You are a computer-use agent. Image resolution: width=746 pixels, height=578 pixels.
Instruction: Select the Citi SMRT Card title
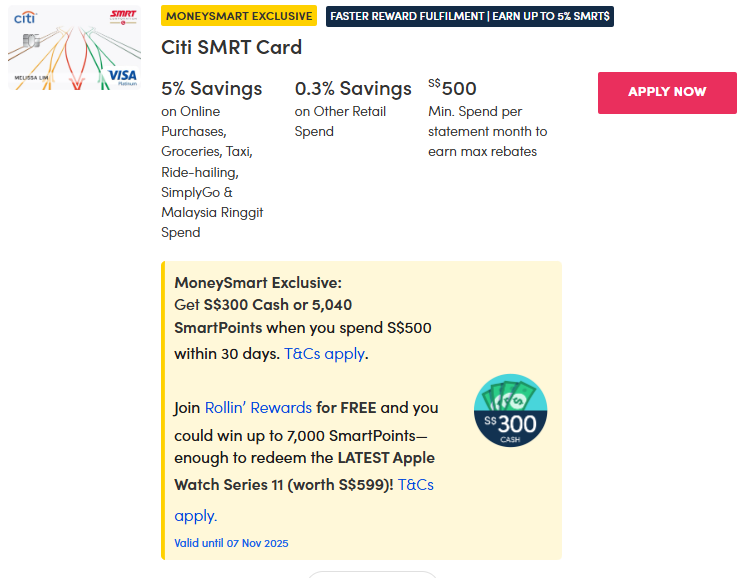coord(231,48)
